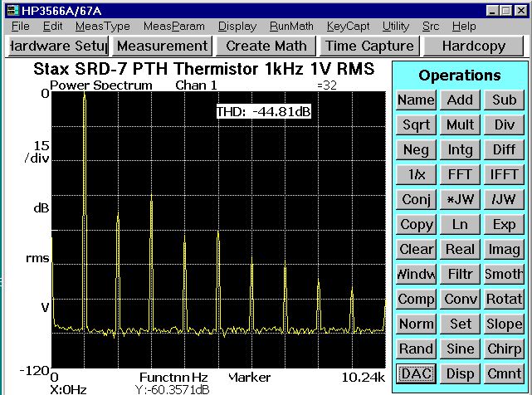Click the Sub operation button
Screen dimensions: 532x395
(x=504, y=100)
